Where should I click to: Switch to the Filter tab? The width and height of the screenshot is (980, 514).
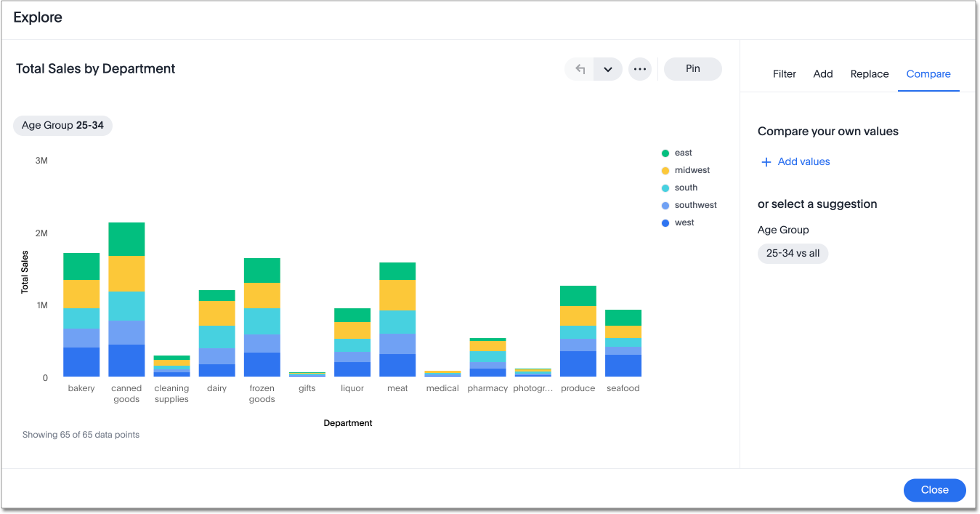click(x=784, y=73)
